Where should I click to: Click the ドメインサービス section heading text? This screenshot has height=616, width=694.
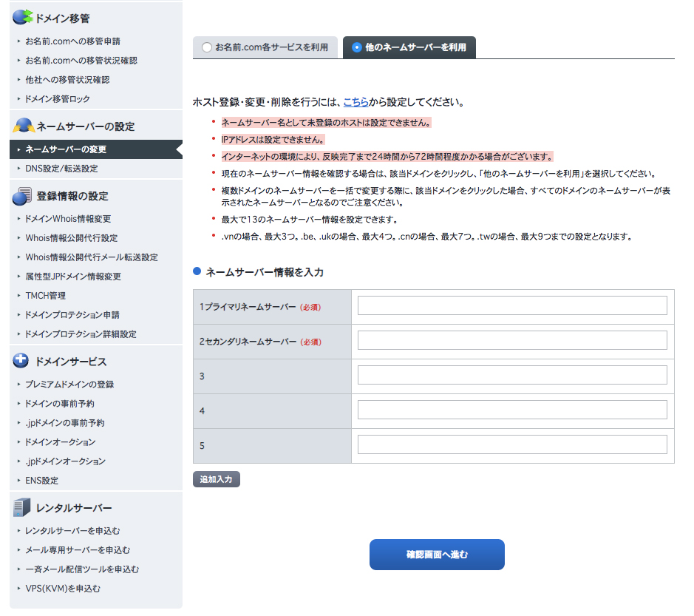71,362
